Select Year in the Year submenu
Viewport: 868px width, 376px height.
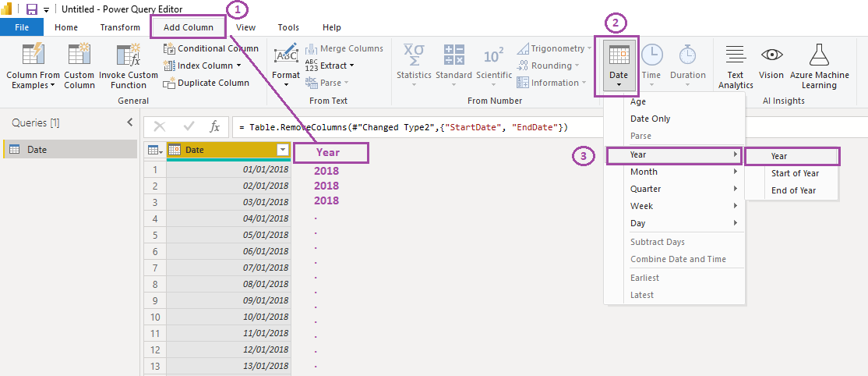[792, 156]
